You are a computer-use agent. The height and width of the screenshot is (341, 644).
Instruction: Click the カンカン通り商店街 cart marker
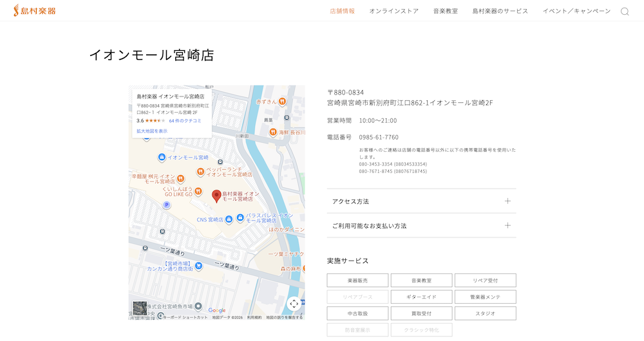coord(198,266)
